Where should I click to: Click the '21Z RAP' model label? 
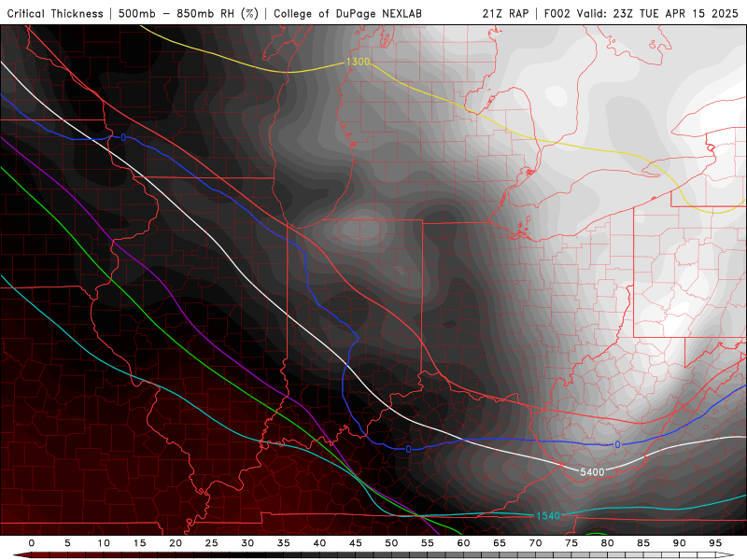pos(505,14)
